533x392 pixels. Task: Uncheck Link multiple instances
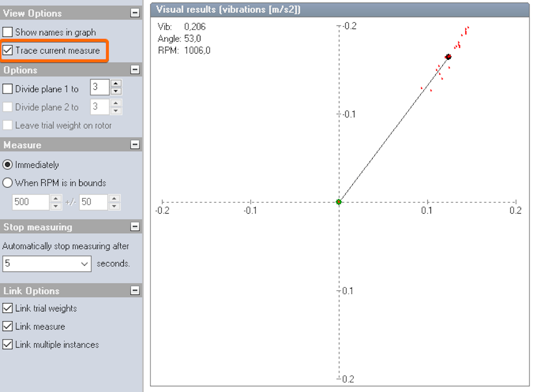(x=7, y=345)
